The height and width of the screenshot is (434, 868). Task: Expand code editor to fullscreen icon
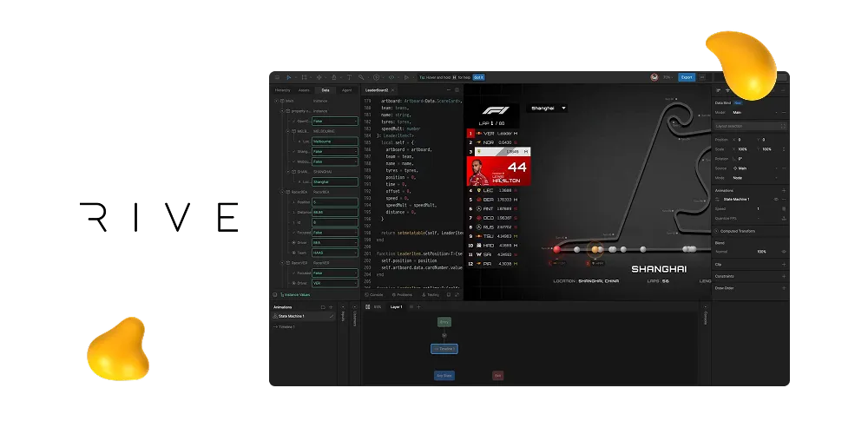coord(457,294)
